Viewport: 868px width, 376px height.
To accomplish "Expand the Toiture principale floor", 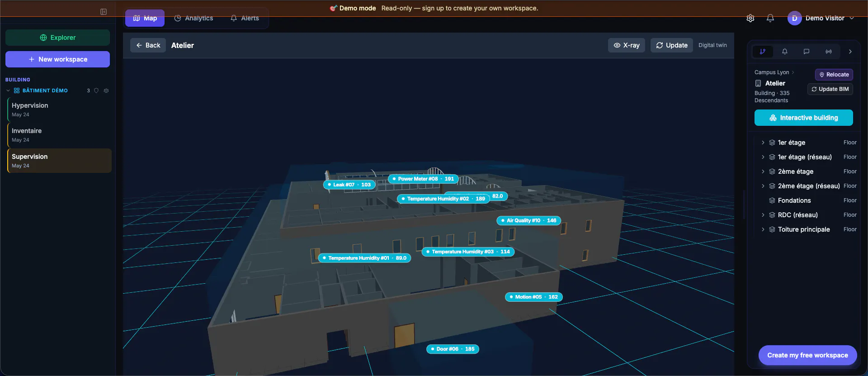I will coord(763,229).
